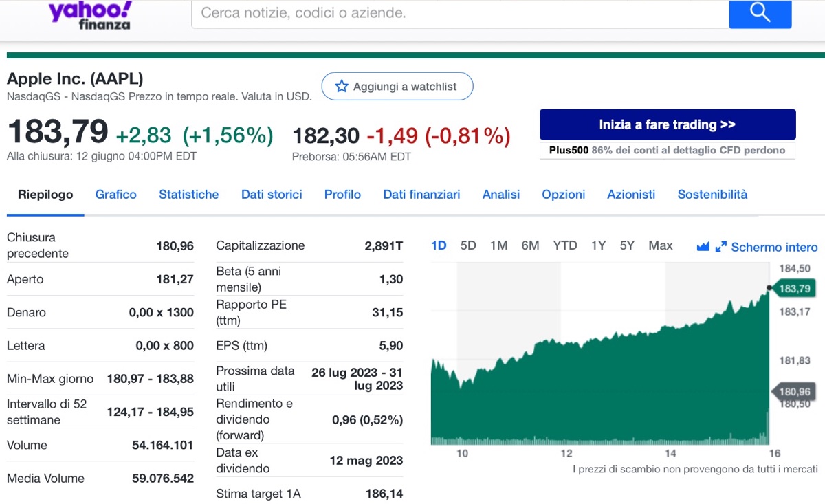Open the Dati storici tab
This screenshot has width=825, height=504.
click(272, 195)
